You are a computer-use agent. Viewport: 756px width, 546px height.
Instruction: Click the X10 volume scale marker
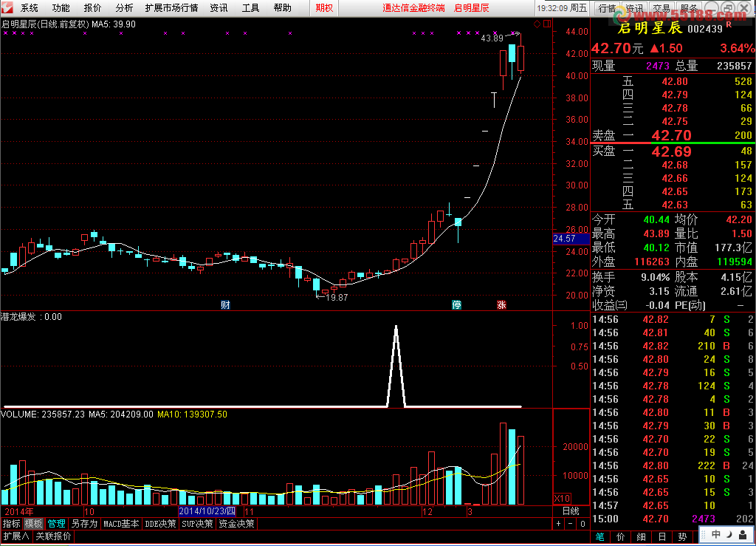point(562,498)
